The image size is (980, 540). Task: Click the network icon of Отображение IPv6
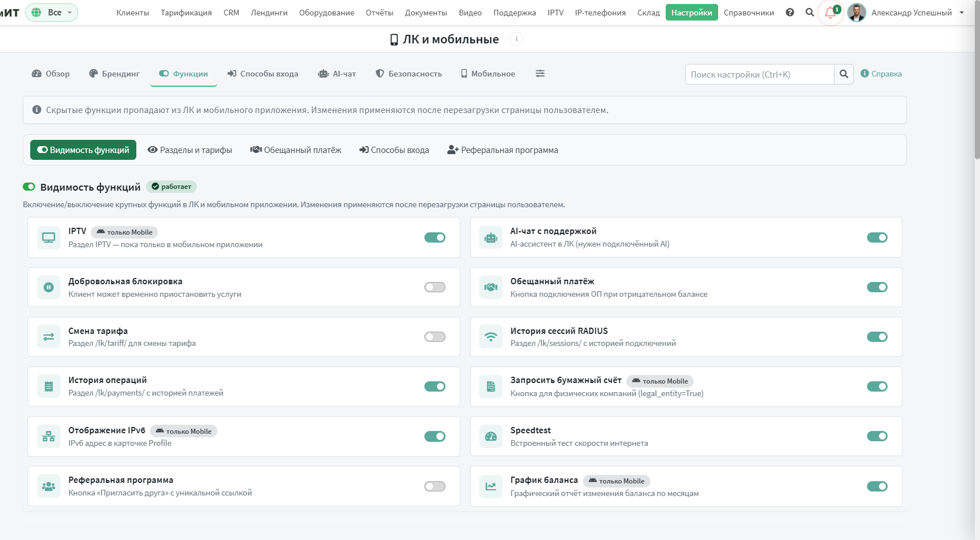click(48, 437)
